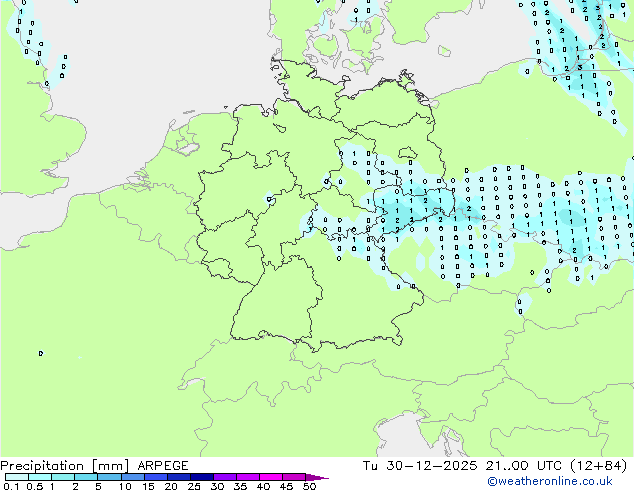This screenshot has width=634, height=490.
Task: Select the legend swatch between 10 and 15
Action: point(132,477)
